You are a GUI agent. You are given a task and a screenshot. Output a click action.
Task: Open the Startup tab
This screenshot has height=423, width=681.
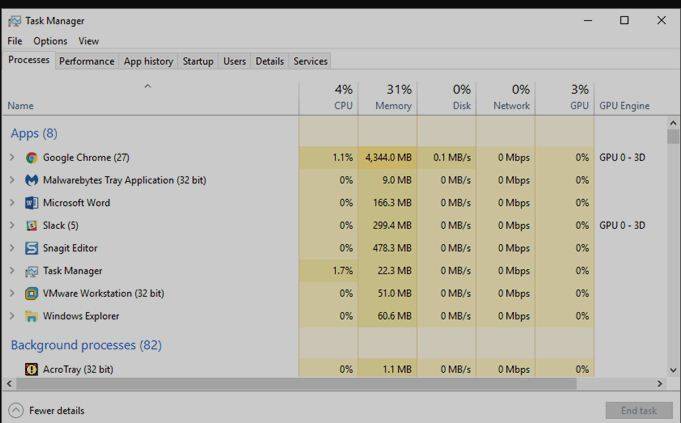coord(198,61)
